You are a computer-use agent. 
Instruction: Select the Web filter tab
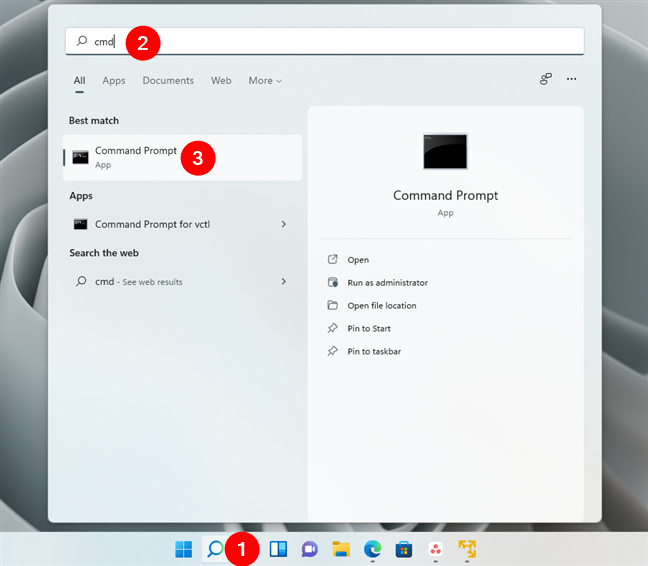pos(221,81)
